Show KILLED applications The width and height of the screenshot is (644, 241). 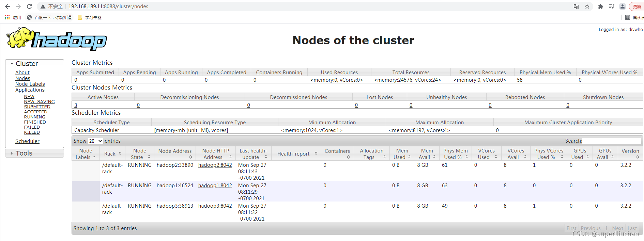[x=32, y=132]
